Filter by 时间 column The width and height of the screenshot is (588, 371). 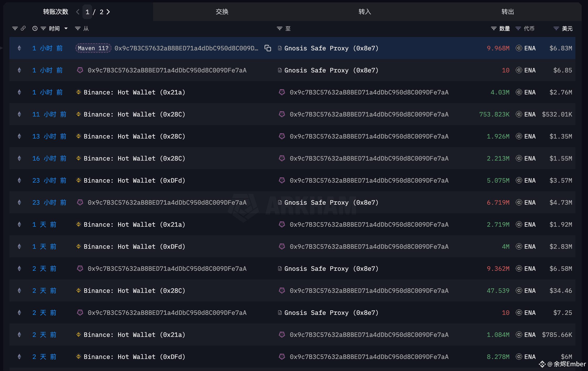43,28
